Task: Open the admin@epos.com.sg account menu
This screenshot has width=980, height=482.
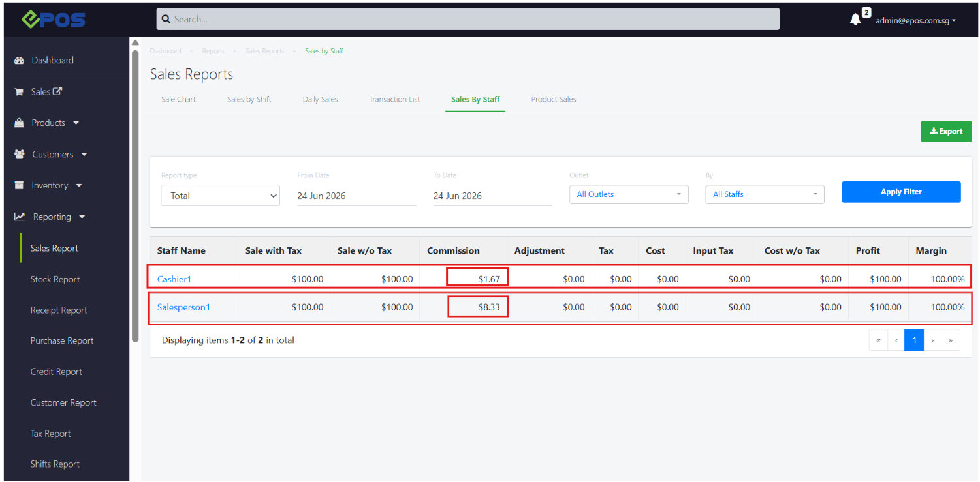Action: tap(915, 20)
